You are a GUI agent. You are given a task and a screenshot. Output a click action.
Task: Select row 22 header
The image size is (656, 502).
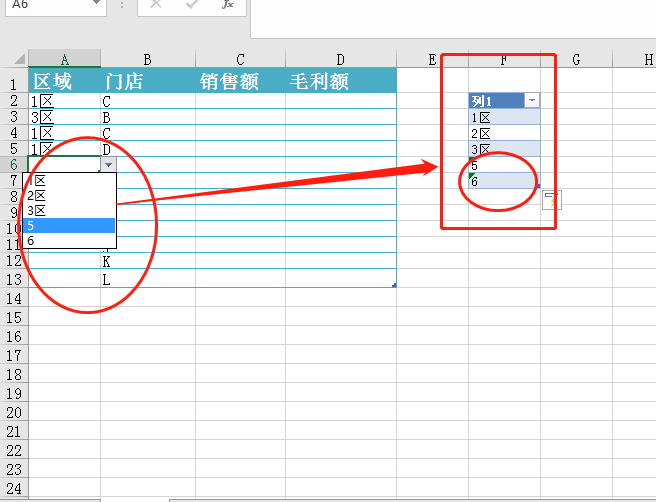click(14, 450)
